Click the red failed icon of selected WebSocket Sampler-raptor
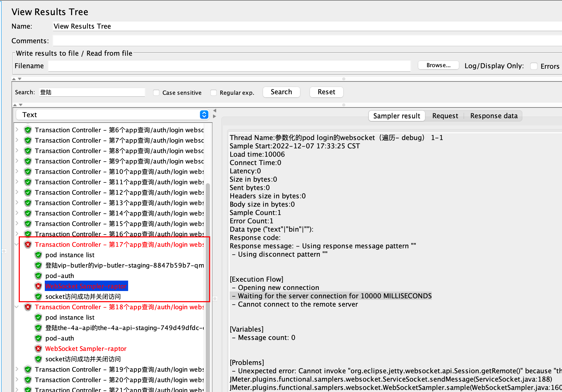 click(x=38, y=286)
